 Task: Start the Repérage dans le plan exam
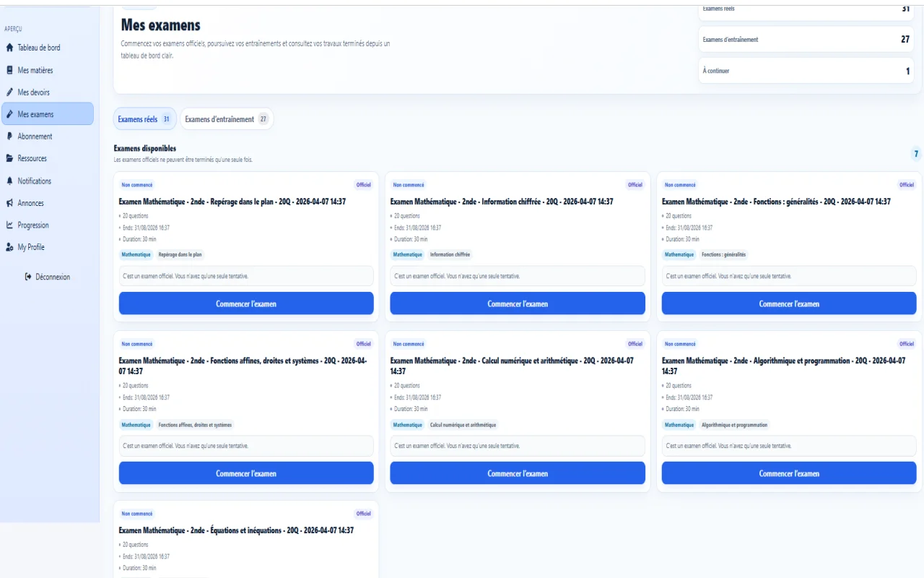[x=246, y=303]
